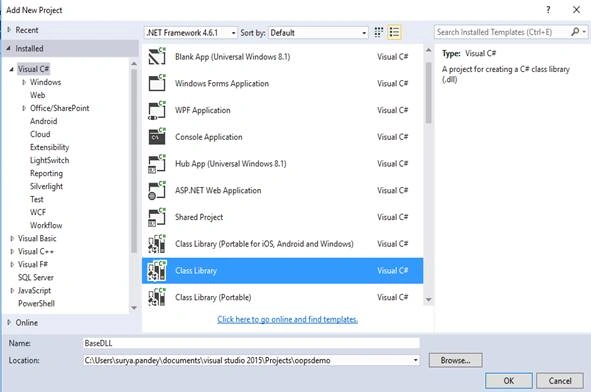Click the Cancel button
The image size is (591, 392).
[560, 380]
